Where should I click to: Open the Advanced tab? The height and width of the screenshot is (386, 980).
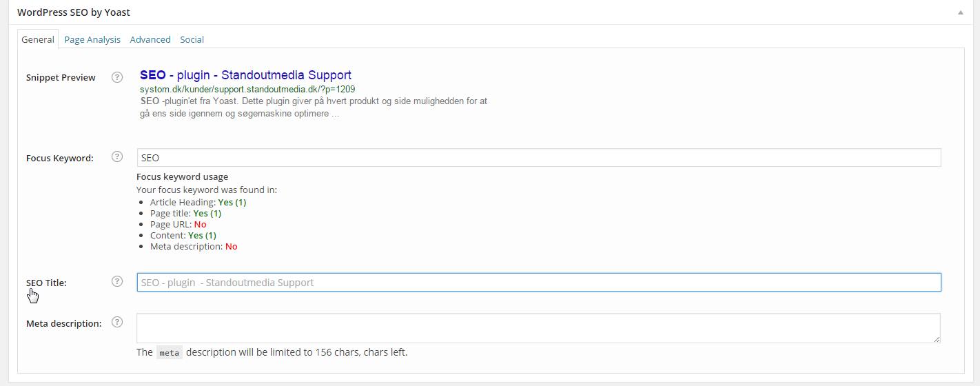pyautogui.click(x=150, y=39)
